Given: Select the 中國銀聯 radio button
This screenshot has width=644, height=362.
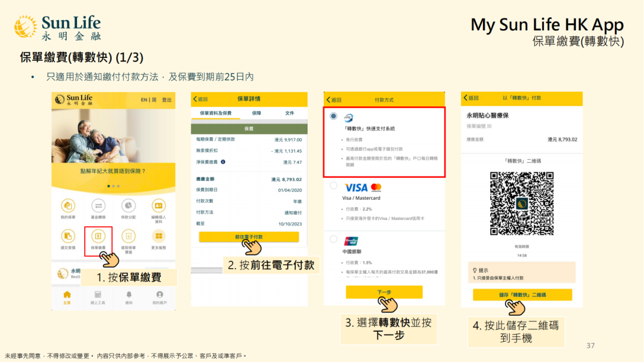Looking at the screenshot, I should 333,239.
